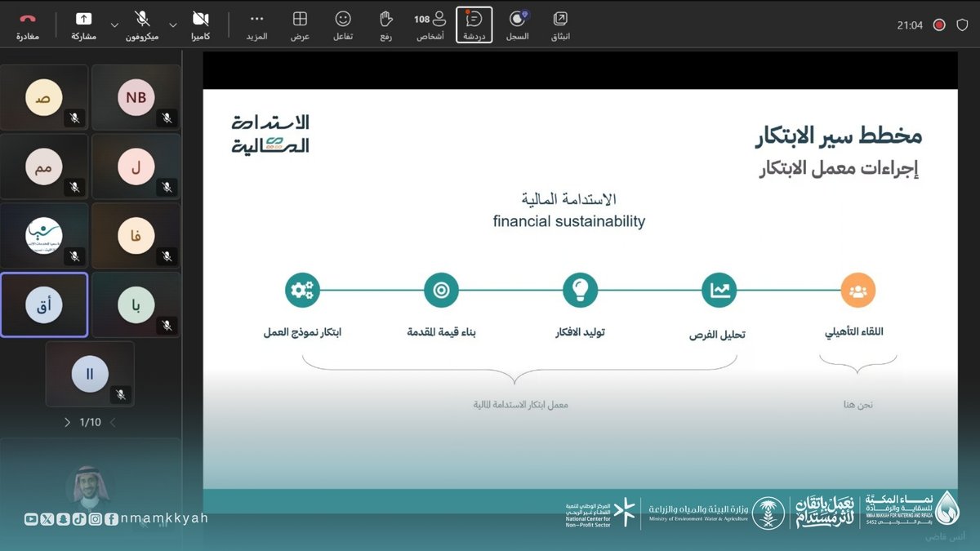The image size is (980, 551).
Task: Click the نحن هنا label
Action: [858, 404]
